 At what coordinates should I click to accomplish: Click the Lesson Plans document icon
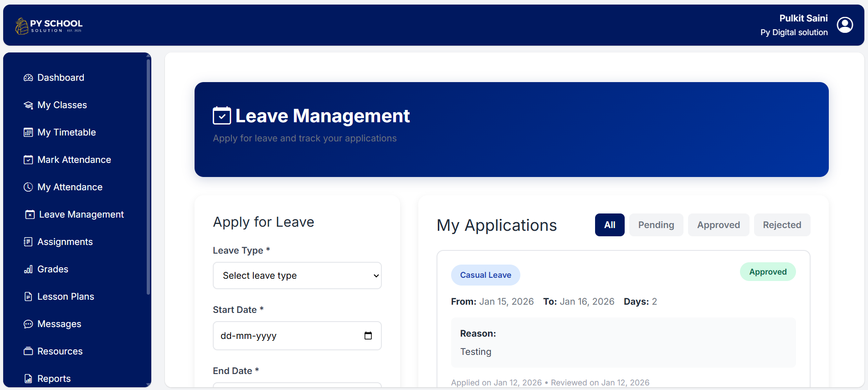point(28,296)
